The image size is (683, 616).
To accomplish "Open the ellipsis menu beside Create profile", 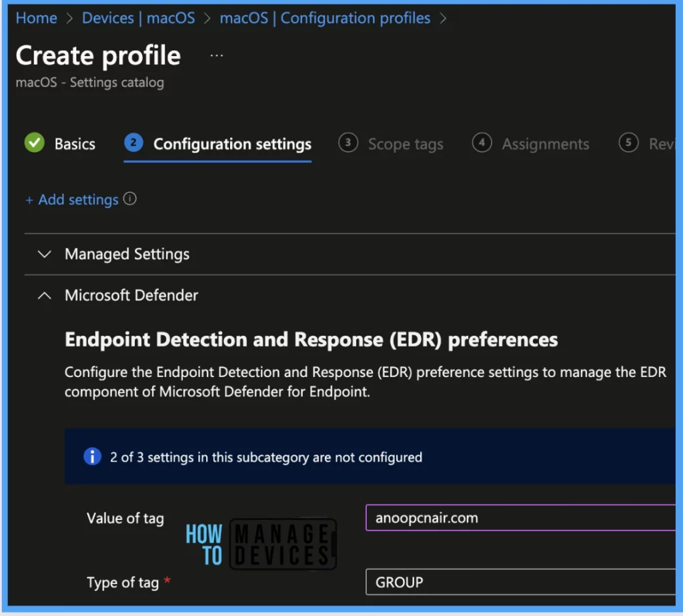I will pyautogui.click(x=217, y=55).
